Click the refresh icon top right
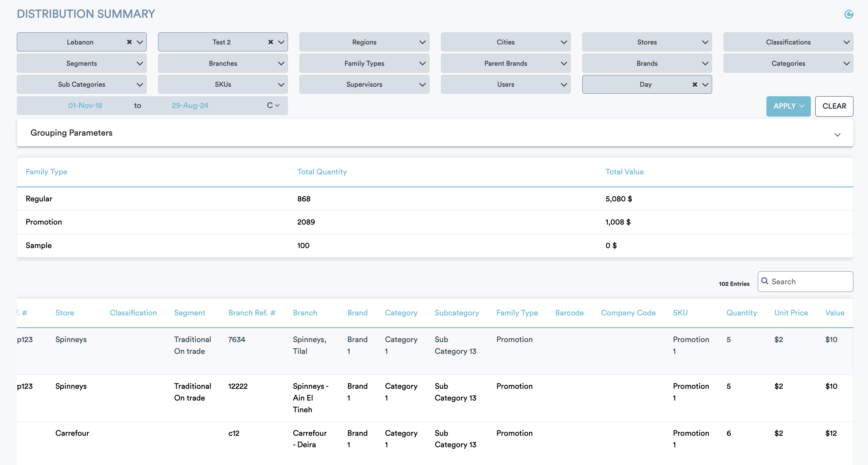 coord(848,14)
